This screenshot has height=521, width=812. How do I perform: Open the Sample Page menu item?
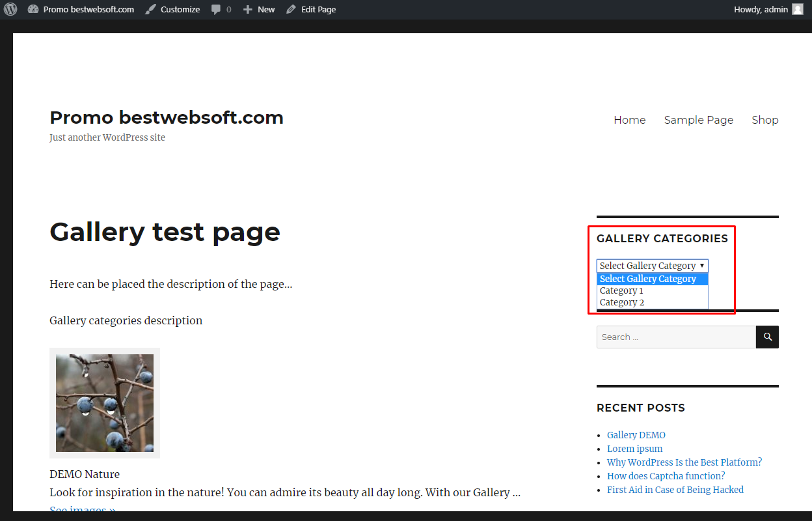(x=699, y=120)
